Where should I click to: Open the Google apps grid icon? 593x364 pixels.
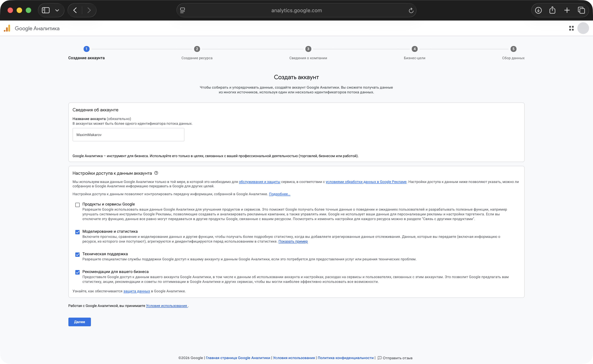click(x=571, y=28)
